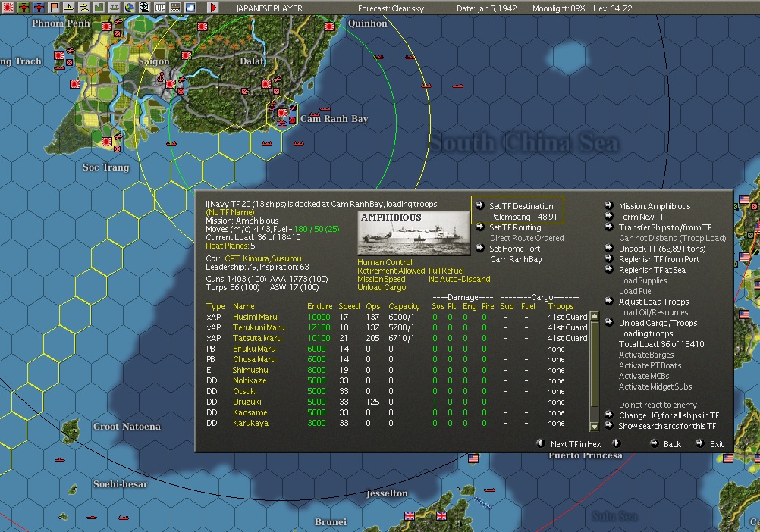Click the double yellow ships toolbar icon
760x532 pixels.
click(x=83, y=8)
